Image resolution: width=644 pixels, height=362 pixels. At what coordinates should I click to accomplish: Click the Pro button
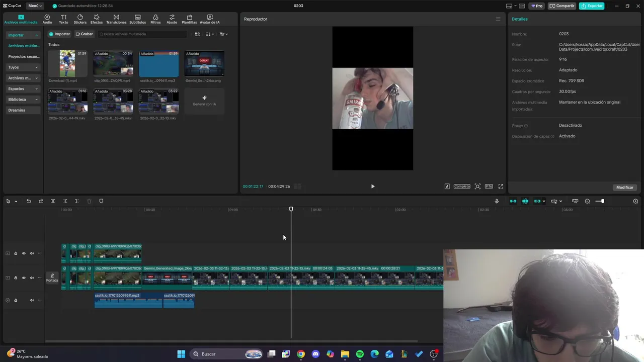pyautogui.click(x=537, y=6)
